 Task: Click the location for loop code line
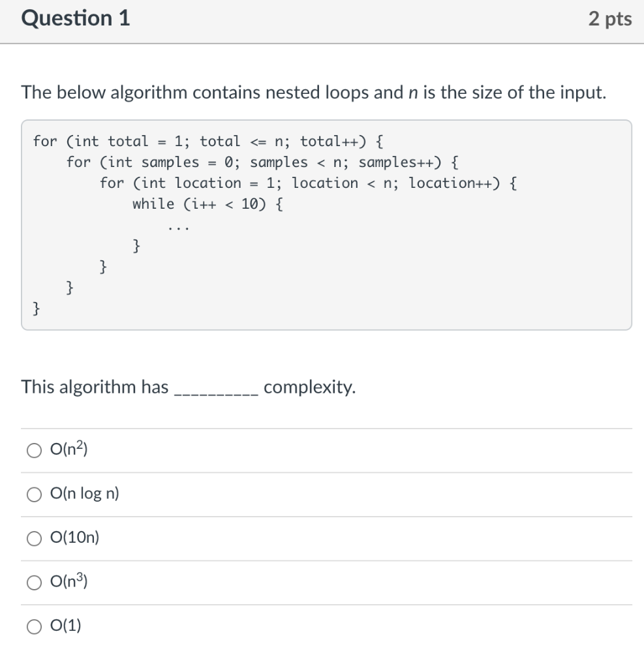coord(308,183)
